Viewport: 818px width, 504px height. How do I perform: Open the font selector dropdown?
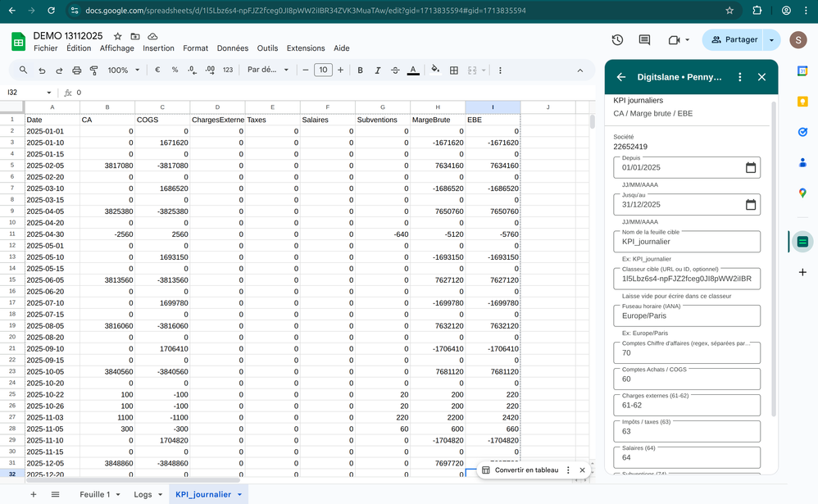268,70
